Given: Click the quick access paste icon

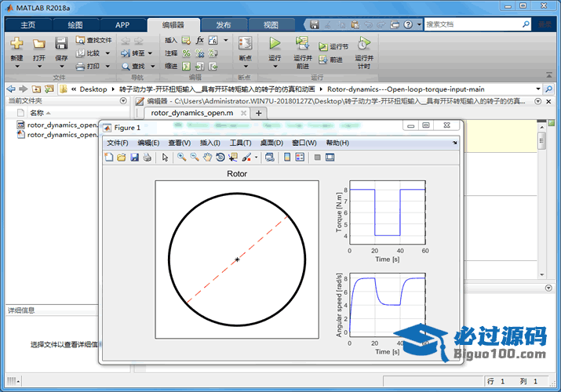Looking at the screenshot, I should point(355,24).
